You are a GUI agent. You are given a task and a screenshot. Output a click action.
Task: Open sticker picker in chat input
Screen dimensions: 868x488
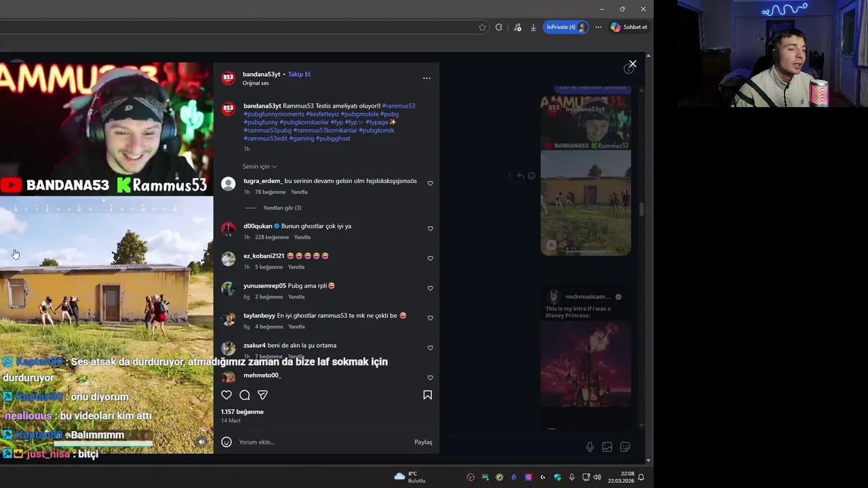tap(625, 447)
